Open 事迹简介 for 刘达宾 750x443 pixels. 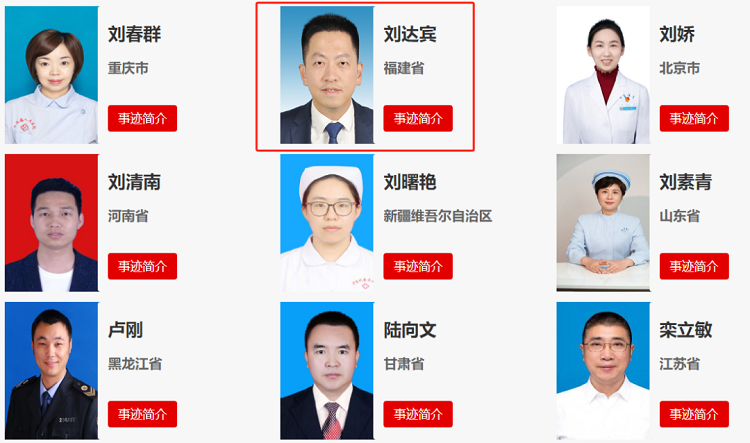(418, 118)
